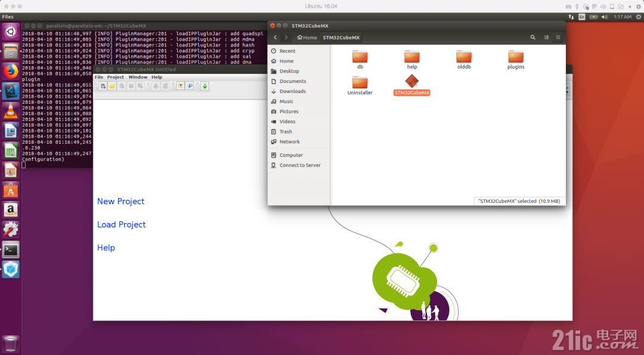Image resolution: width=644 pixels, height=355 pixels.
Task: Click the yellow open-folder Load Project toolbar icon
Action: click(112, 86)
